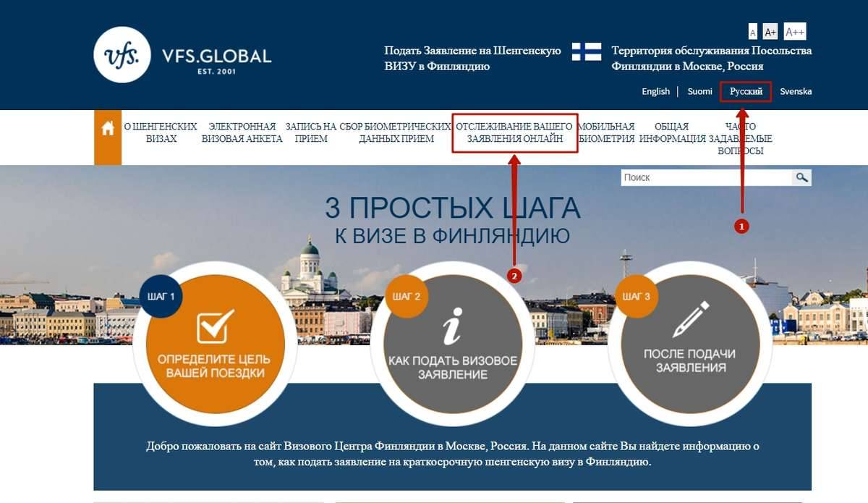Click the VFS Global logo
The width and height of the screenshot is (868, 503).
tap(182, 55)
